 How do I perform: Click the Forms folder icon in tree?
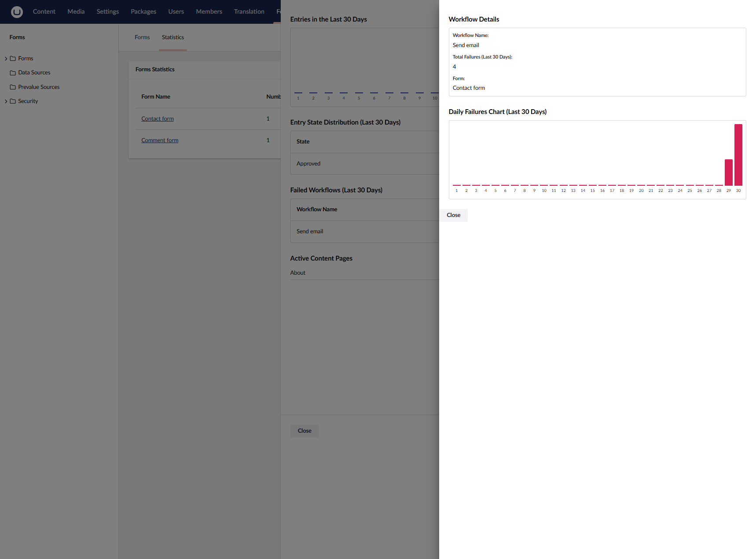(13, 59)
